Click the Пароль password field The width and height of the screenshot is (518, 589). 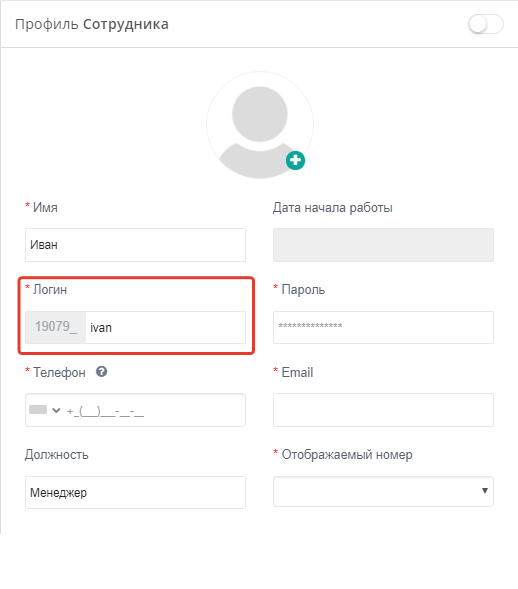383,327
